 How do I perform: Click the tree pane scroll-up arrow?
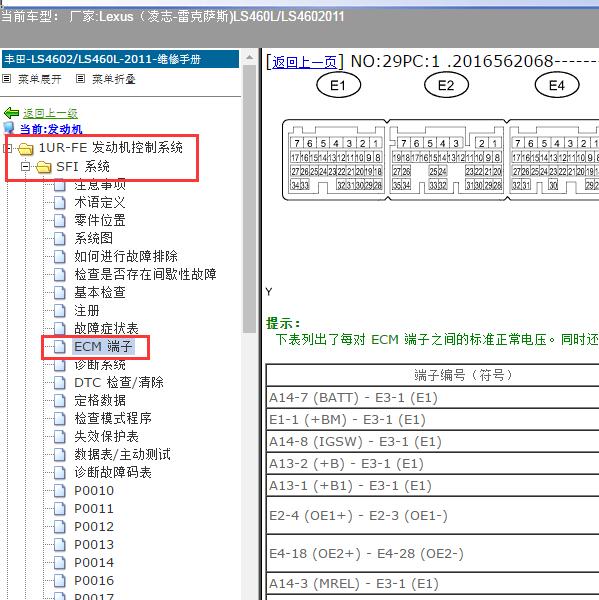pyautogui.click(x=250, y=57)
